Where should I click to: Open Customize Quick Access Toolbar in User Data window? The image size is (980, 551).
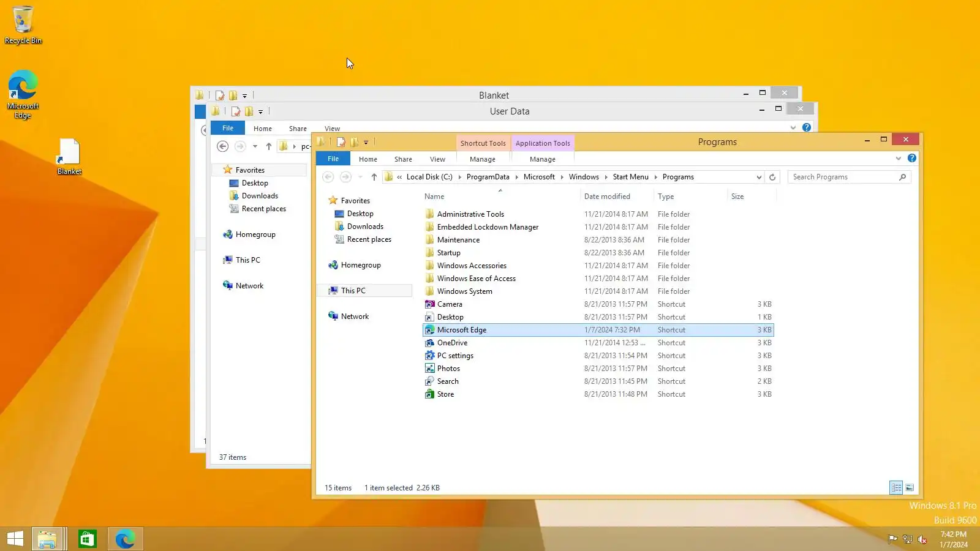click(x=260, y=112)
